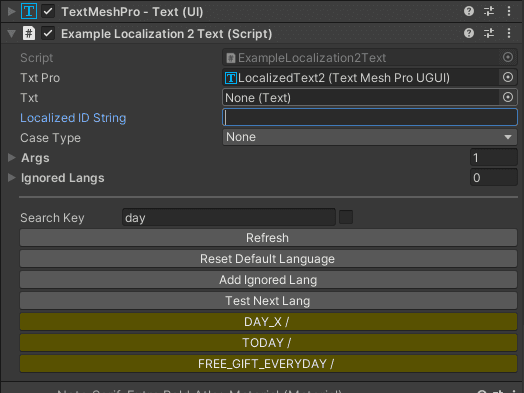Click the Args size field showing 1
Screen dimensions: 524x393
pos(494,157)
